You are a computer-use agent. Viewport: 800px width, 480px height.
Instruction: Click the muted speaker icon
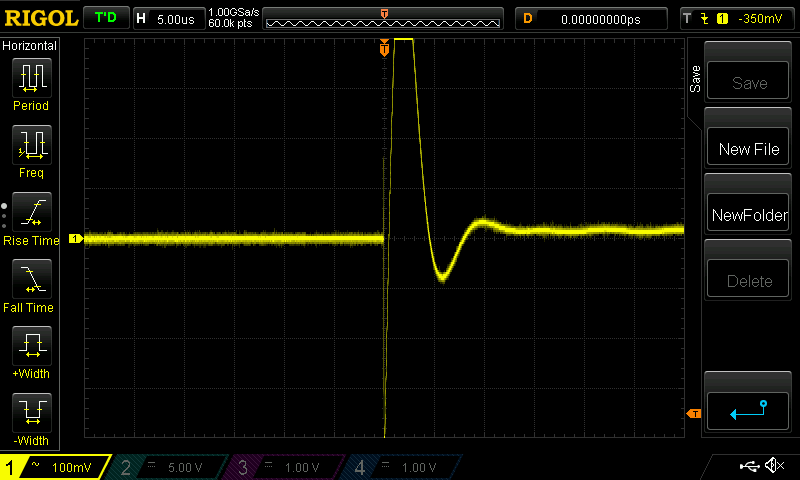coord(774,465)
